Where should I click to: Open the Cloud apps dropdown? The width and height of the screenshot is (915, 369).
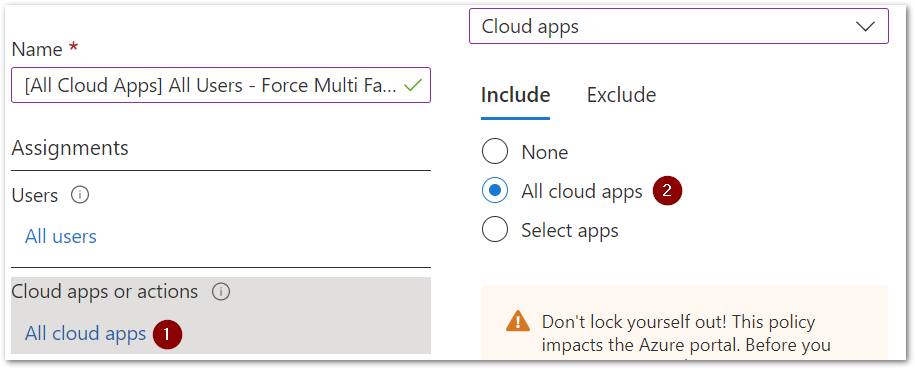click(x=679, y=26)
